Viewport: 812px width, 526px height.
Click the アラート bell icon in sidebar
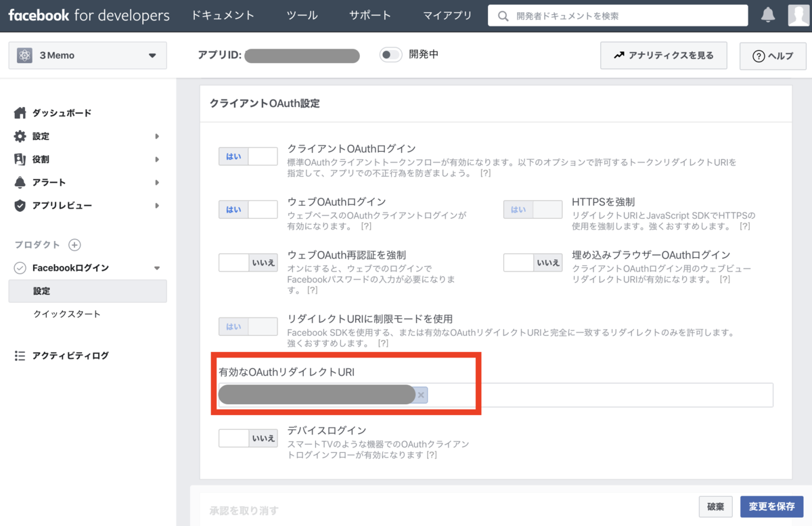pos(20,182)
